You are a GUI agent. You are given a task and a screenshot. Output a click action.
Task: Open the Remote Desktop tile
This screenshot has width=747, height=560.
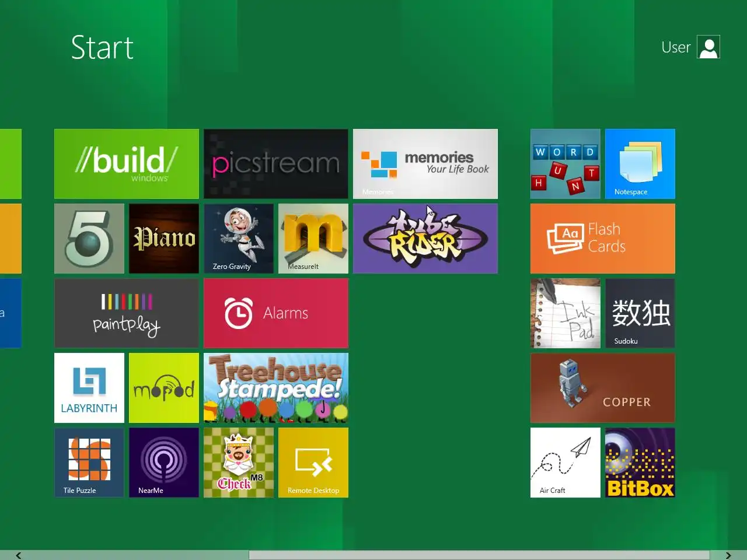pyautogui.click(x=313, y=463)
